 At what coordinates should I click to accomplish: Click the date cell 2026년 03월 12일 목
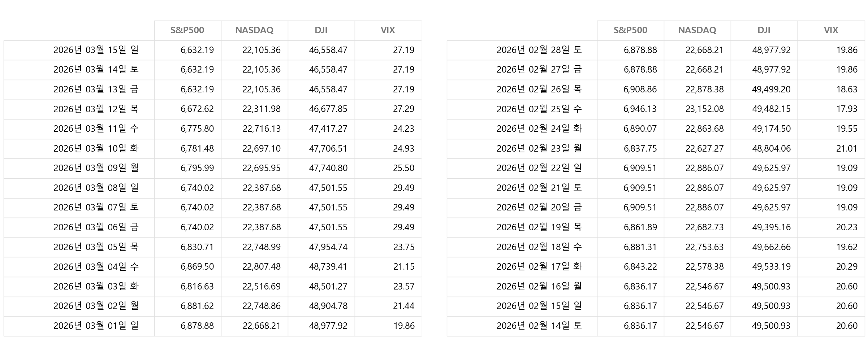tap(96, 109)
